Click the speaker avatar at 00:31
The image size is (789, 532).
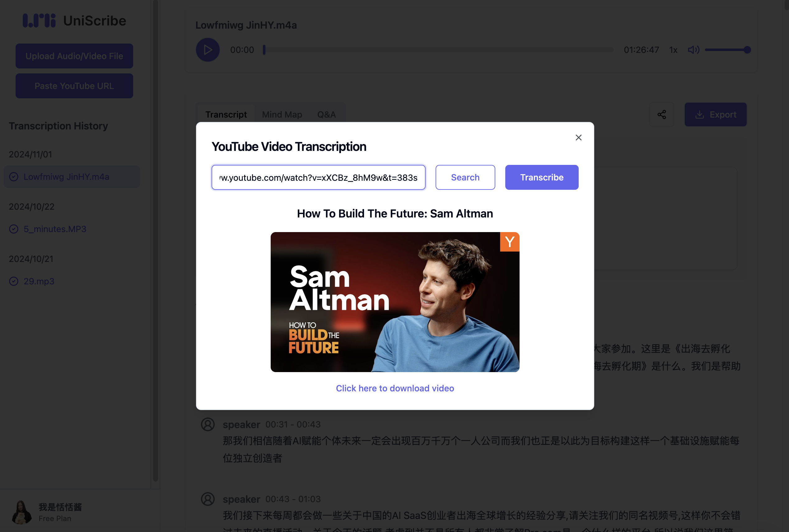tap(208, 424)
